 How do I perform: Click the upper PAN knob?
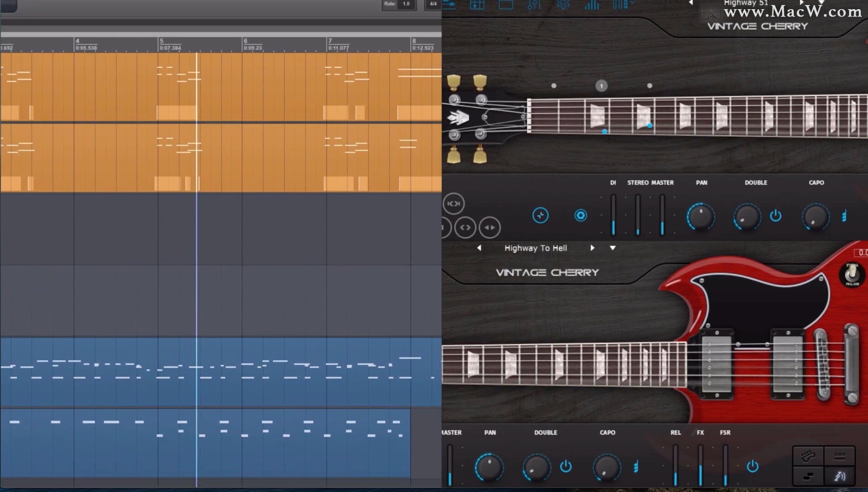tap(701, 216)
